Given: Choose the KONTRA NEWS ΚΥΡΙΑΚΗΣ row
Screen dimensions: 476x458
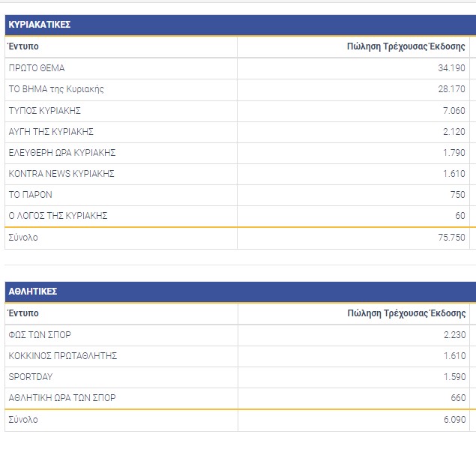Looking at the screenshot, I should click(61, 173).
